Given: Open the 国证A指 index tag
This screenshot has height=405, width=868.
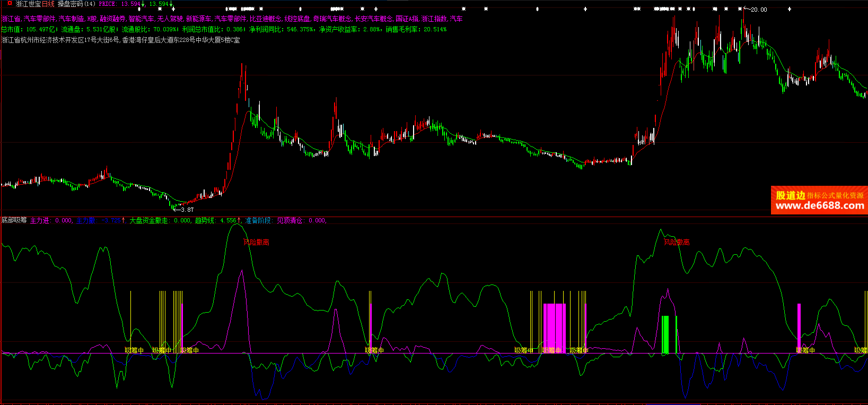Looking at the screenshot, I should (407, 19).
